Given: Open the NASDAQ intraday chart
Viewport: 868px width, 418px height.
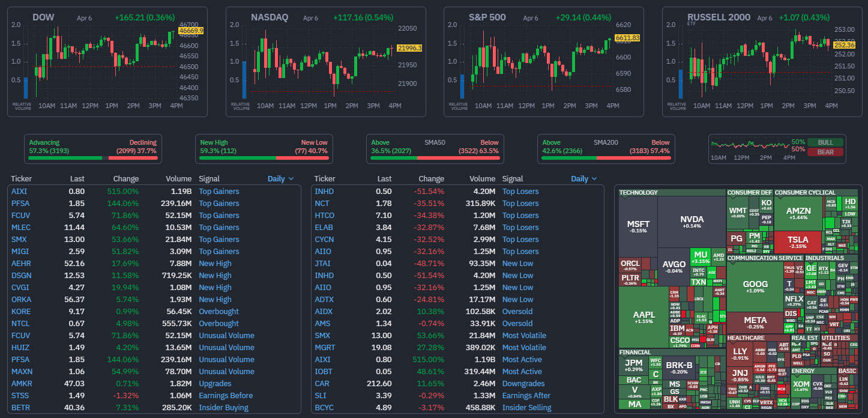Looking at the screenshot, I should click(x=325, y=62).
